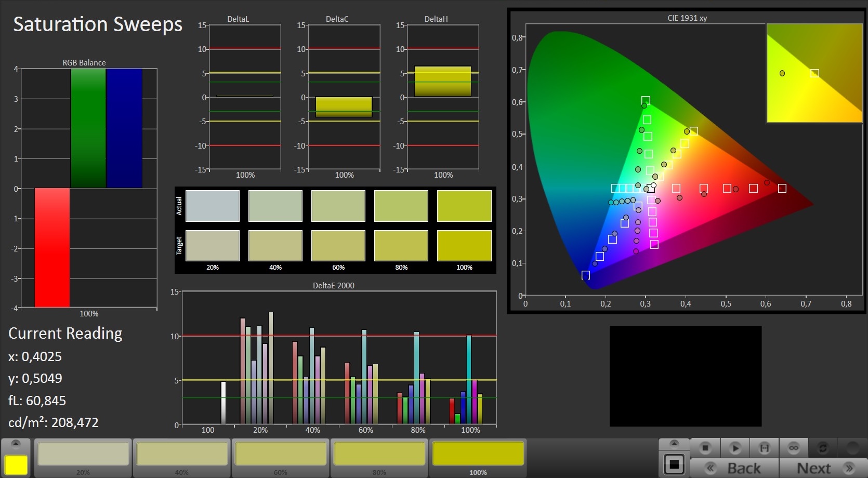
Task: Click the black pattern preview window
Action: click(x=686, y=376)
